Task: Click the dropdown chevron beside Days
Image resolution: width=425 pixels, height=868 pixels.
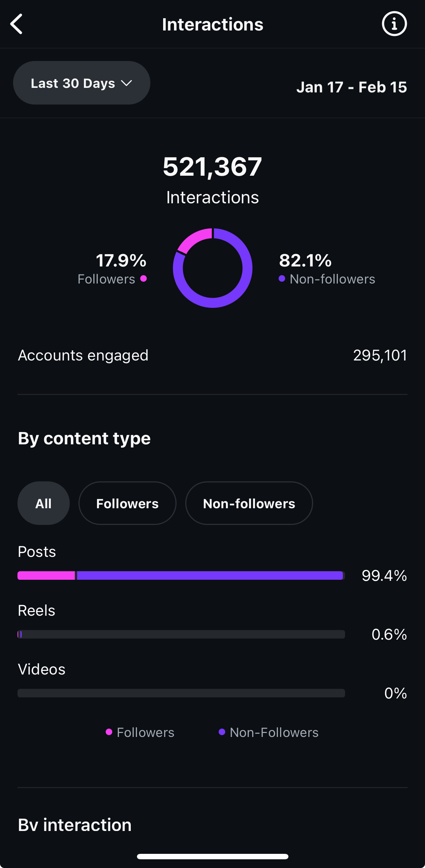Action: click(126, 83)
